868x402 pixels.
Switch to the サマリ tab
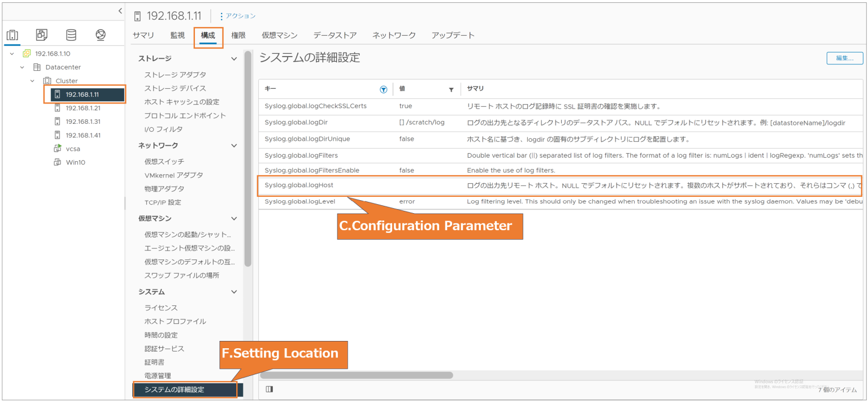point(144,35)
